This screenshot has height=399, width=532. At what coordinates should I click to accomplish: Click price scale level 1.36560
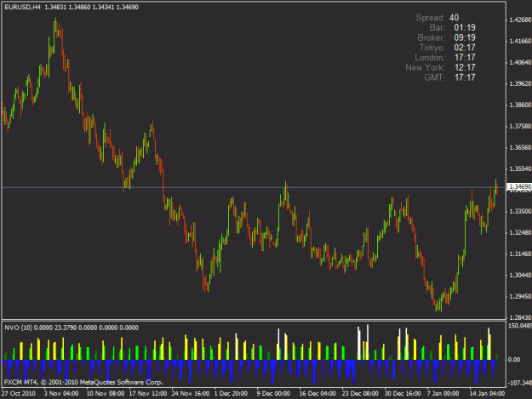[520, 147]
